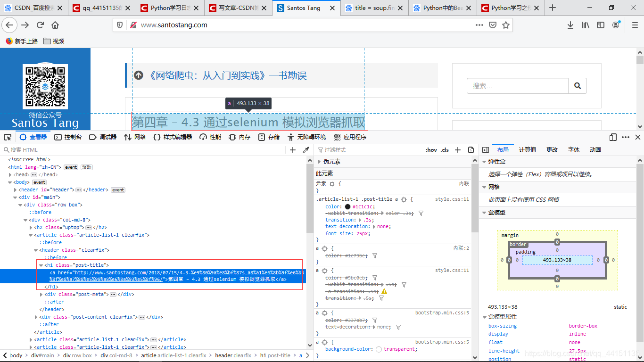The image size is (644, 362).
Task: Save page to Pocket icon
Action: pyautogui.click(x=492, y=25)
